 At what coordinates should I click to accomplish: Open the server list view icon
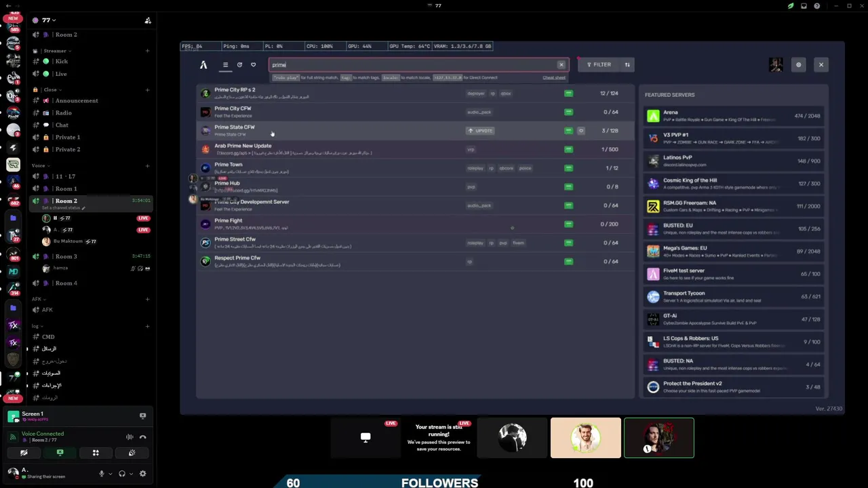click(x=225, y=65)
